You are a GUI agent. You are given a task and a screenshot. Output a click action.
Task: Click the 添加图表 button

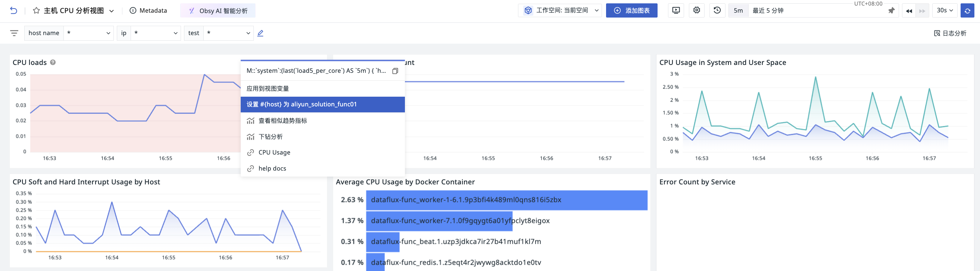pos(631,11)
